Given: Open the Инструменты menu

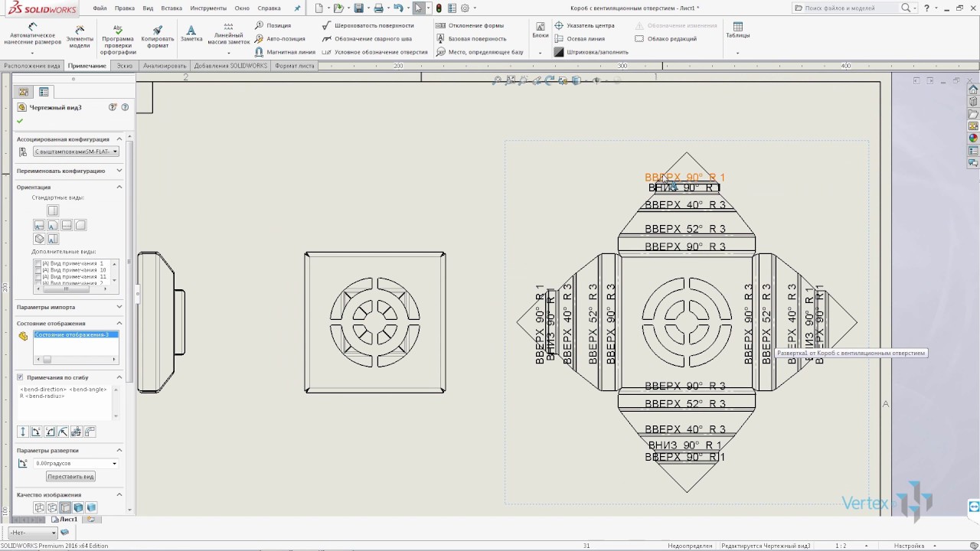Looking at the screenshot, I should pyautogui.click(x=208, y=8).
